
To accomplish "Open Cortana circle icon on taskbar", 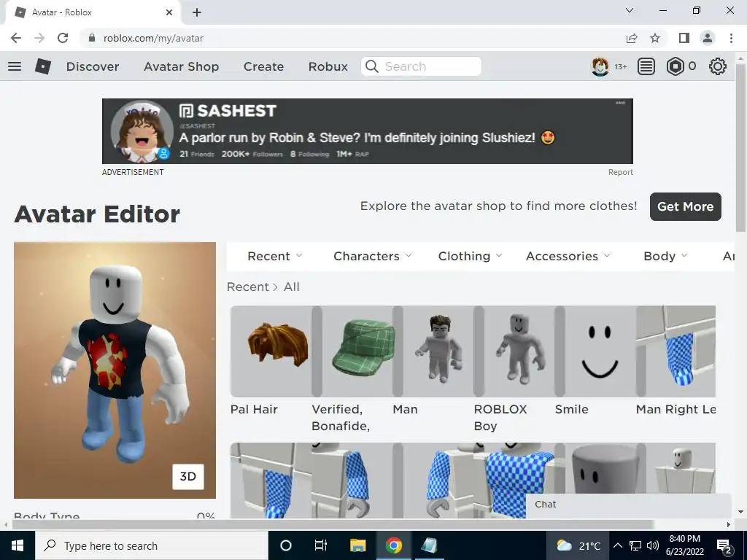I will [x=286, y=545].
